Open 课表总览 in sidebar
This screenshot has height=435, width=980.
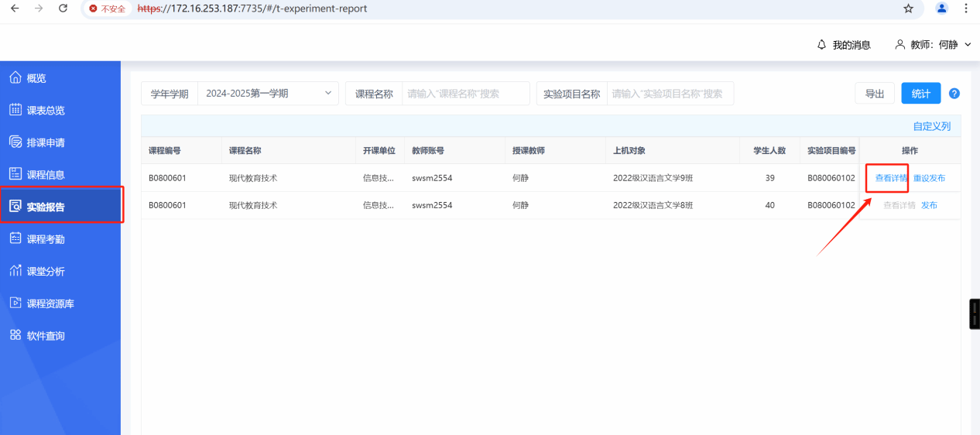click(x=46, y=111)
